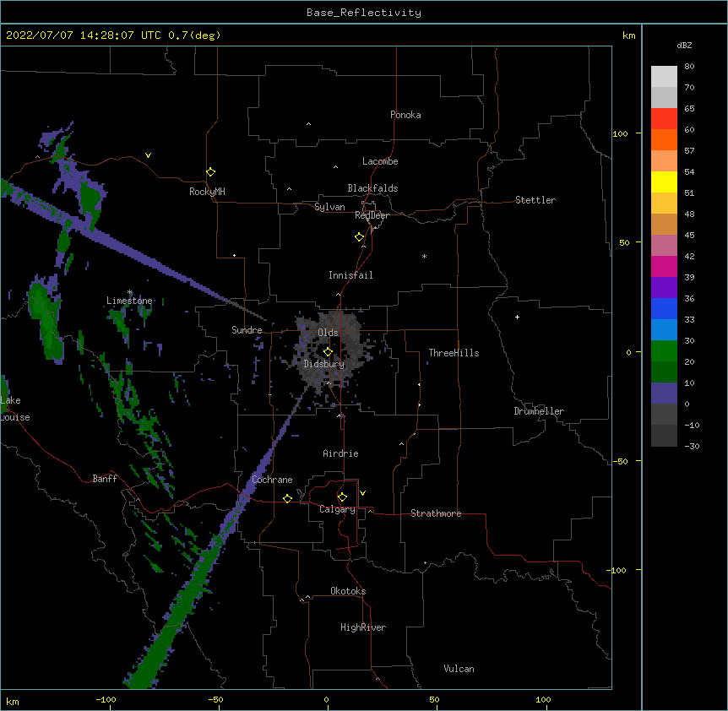The width and height of the screenshot is (728, 711).
Task: Select the yellow diamond marker south of RedDeer
Action: click(x=359, y=237)
